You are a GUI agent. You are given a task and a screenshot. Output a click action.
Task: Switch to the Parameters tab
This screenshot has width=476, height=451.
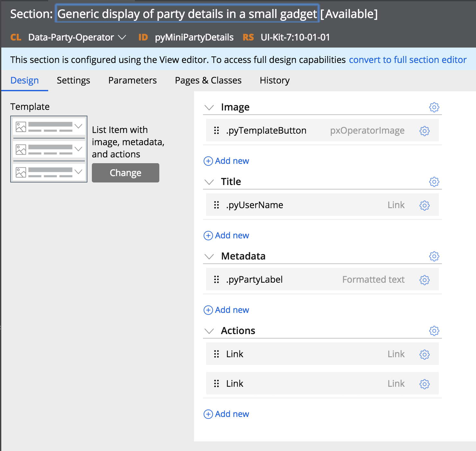point(132,80)
